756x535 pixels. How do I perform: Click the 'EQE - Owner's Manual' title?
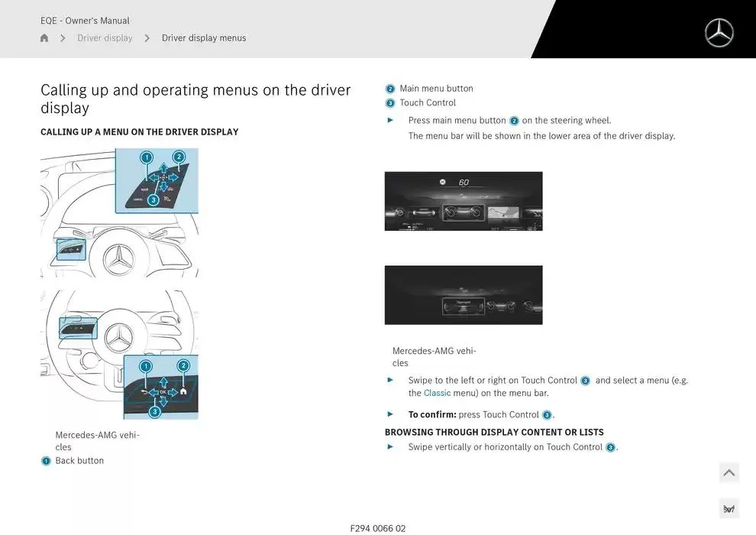(85, 21)
